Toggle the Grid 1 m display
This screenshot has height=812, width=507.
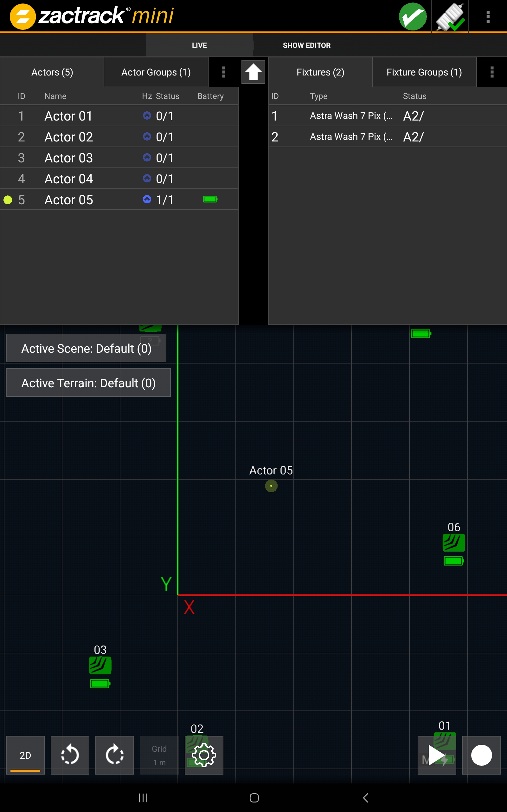(x=159, y=755)
